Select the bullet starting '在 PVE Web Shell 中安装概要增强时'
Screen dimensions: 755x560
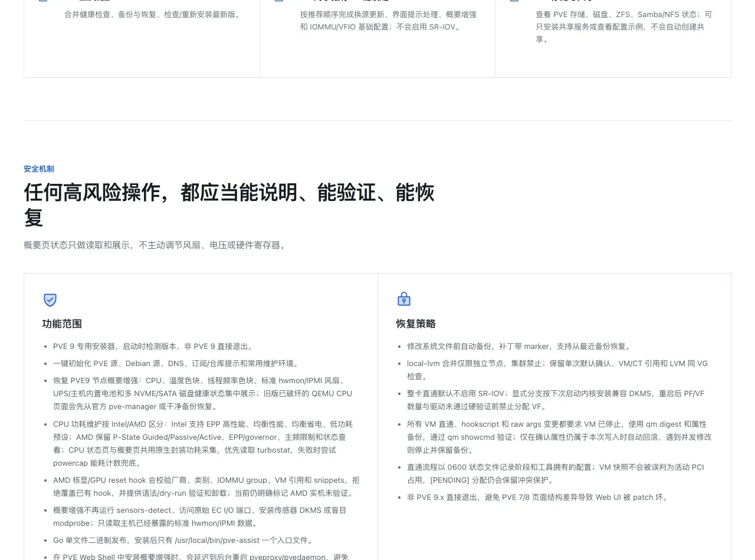(x=201, y=556)
